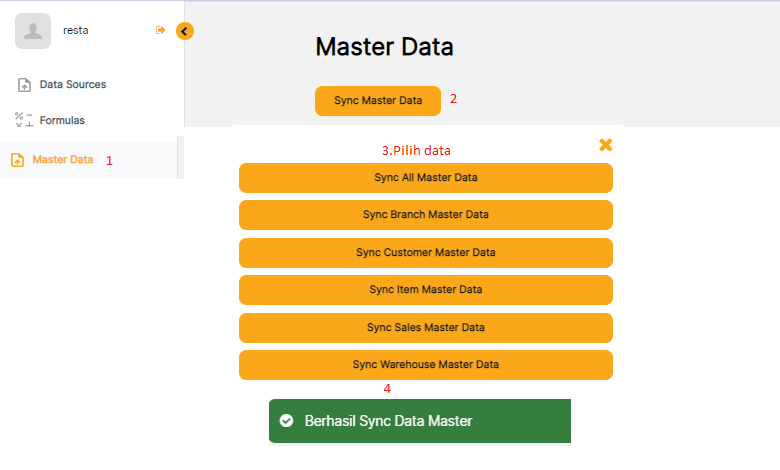
Task: Choose Sync All Master Data
Action: [x=425, y=178]
